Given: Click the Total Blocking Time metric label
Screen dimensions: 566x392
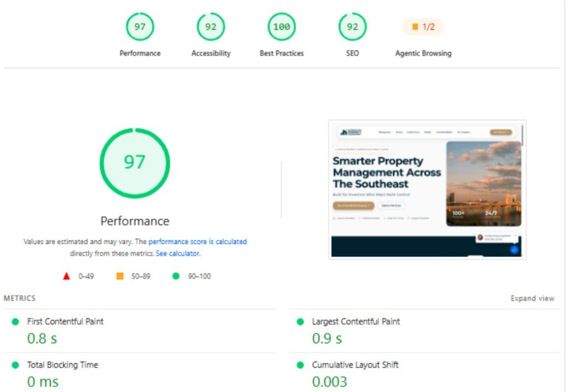Looking at the screenshot, I should tap(62, 364).
